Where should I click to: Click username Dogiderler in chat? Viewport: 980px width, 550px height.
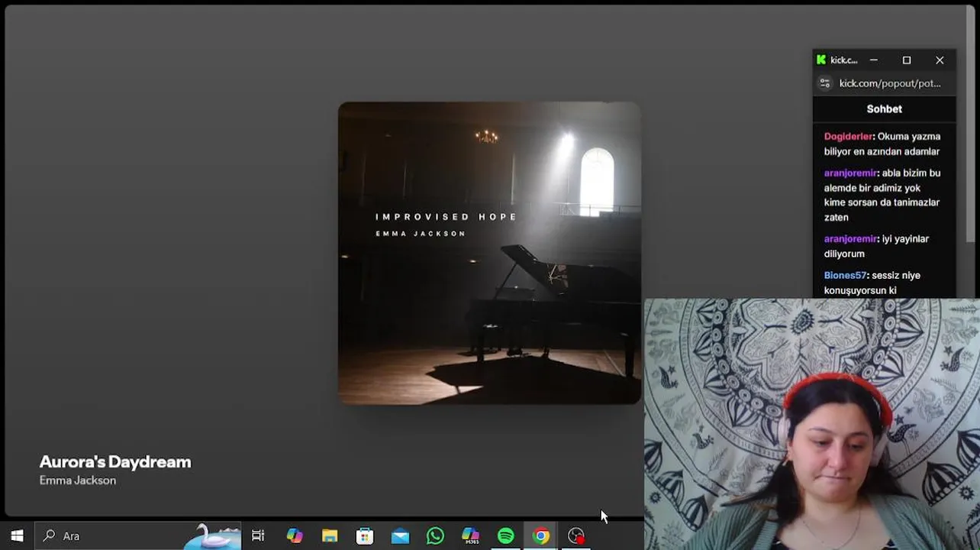click(848, 137)
